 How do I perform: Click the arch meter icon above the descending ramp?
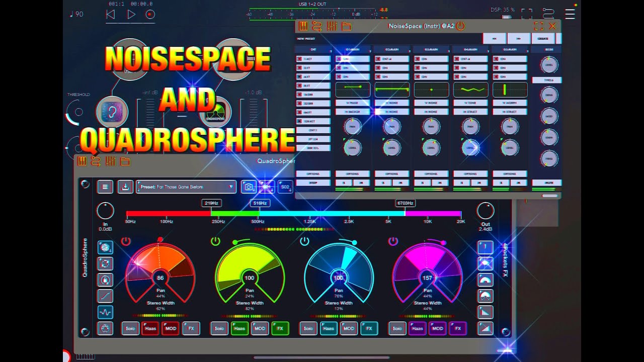(486, 296)
